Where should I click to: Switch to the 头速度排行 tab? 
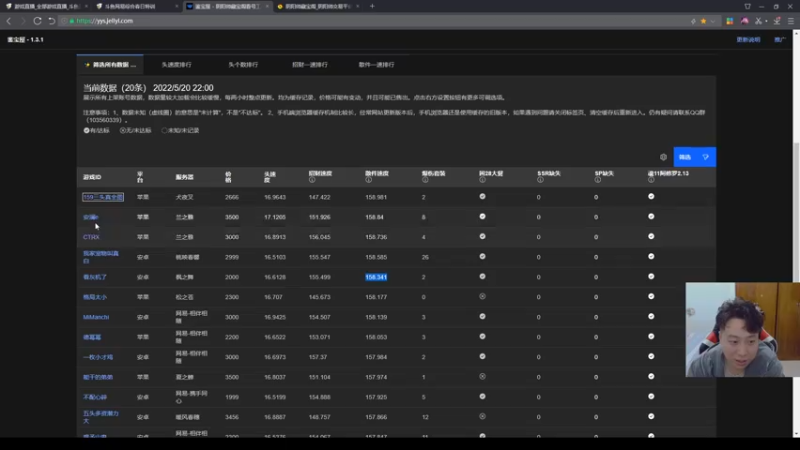pos(177,65)
